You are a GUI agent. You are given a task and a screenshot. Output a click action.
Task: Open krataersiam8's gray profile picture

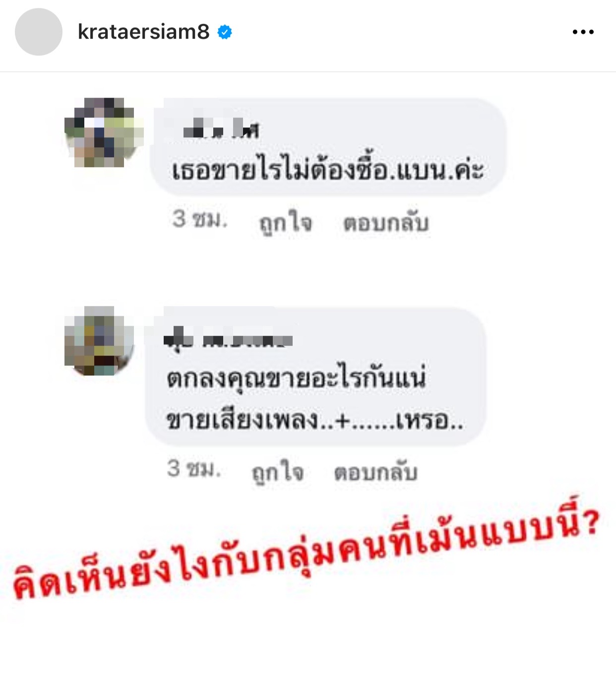[39, 32]
